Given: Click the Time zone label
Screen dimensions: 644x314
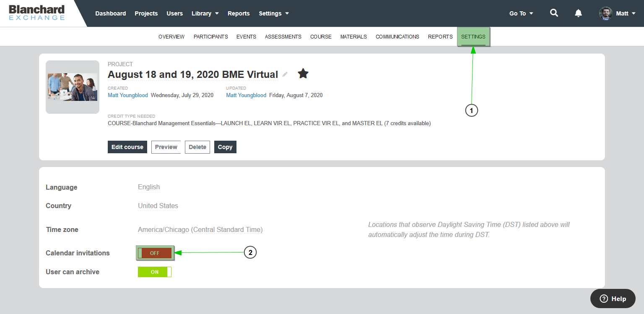Looking at the screenshot, I should (x=62, y=229).
